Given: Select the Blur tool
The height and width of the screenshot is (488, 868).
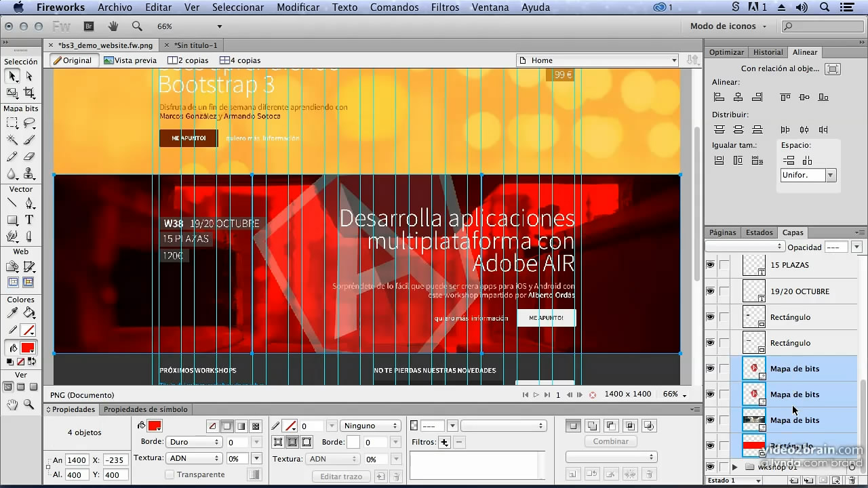Looking at the screenshot, I should coord(13,174).
